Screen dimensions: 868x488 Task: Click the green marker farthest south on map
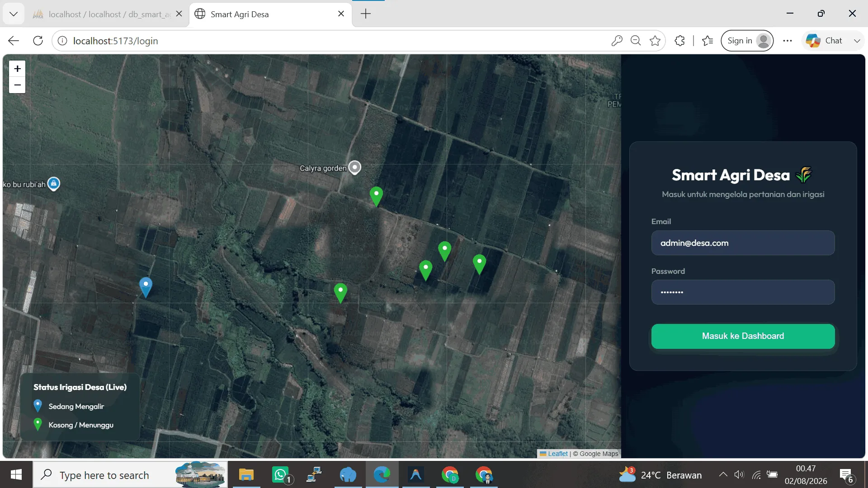(340, 293)
